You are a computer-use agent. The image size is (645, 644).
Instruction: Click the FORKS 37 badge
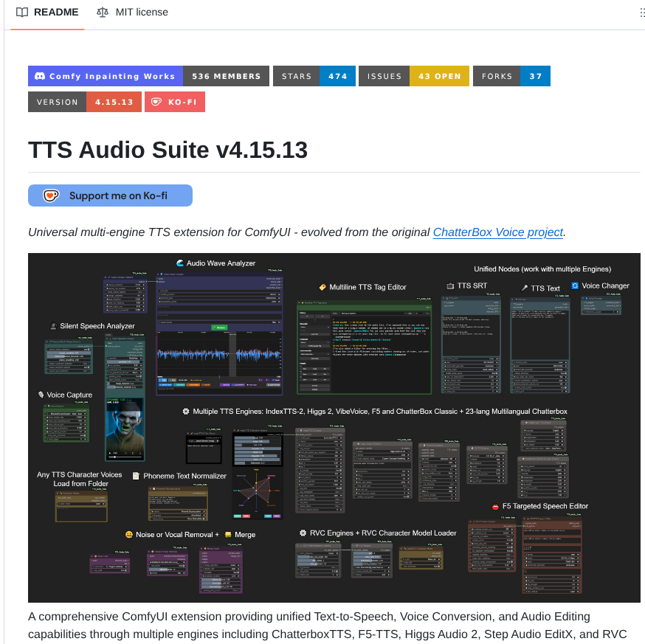511,76
